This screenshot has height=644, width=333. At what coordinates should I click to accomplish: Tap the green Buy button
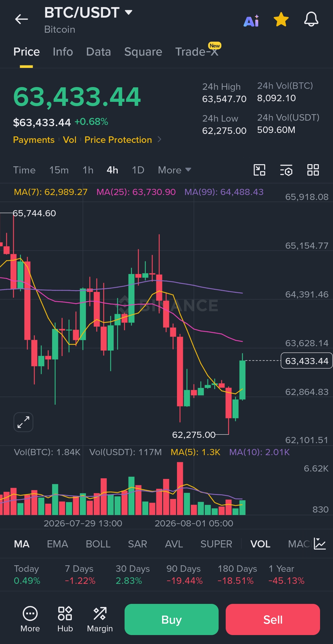click(171, 619)
